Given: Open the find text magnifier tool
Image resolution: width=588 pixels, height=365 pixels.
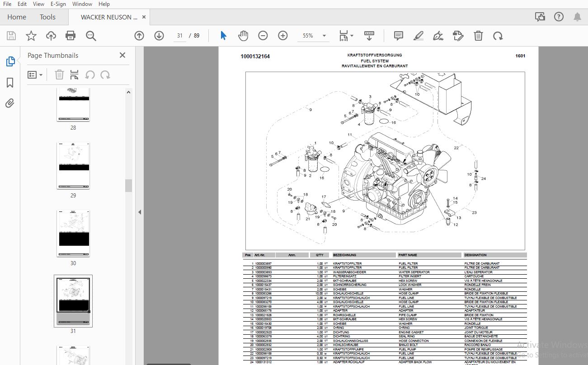Looking at the screenshot, I should (x=91, y=36).
